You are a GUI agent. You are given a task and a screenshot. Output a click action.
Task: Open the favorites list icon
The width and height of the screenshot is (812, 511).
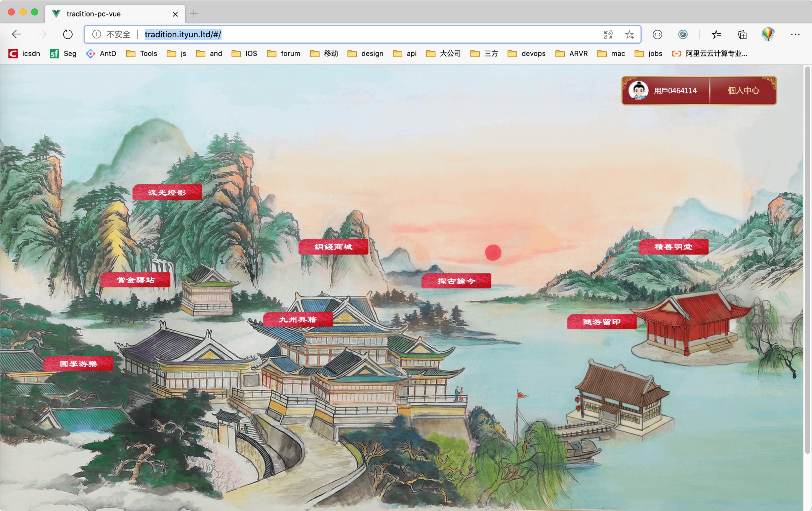[x=716, y=34]
